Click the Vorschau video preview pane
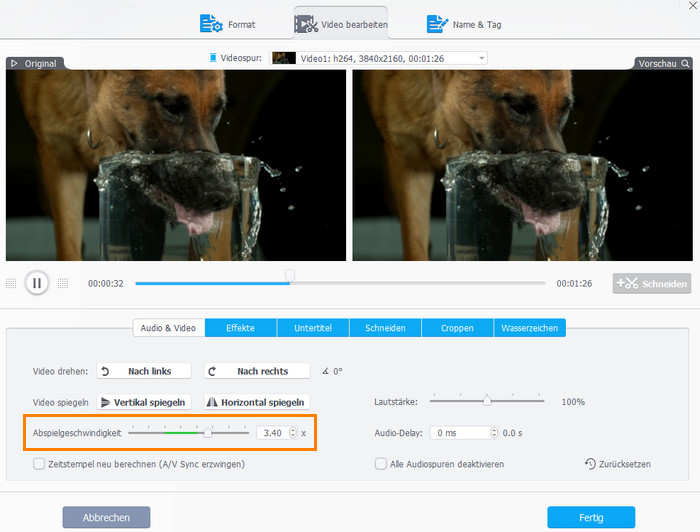Screen dimensions: 700x532 point(523,165)
